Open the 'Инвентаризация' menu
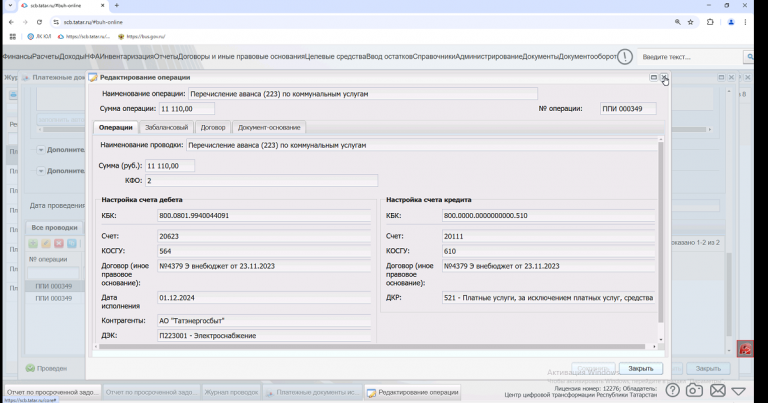This screenshot has width=768, height=403. (127, 57)
